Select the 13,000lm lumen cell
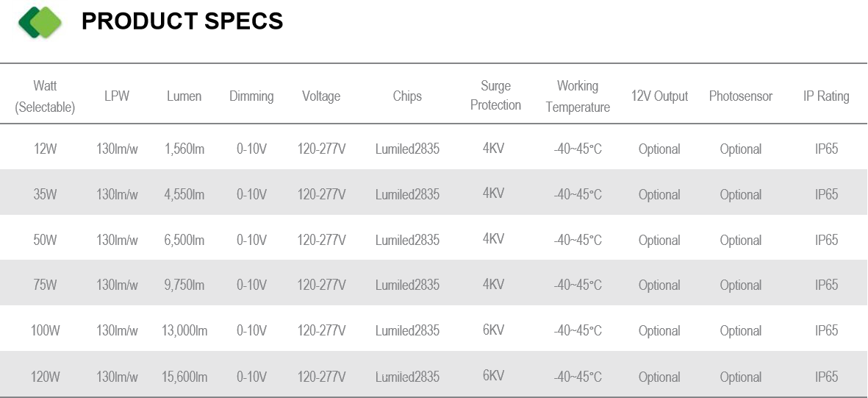868x398 pixels. (184, 331)
